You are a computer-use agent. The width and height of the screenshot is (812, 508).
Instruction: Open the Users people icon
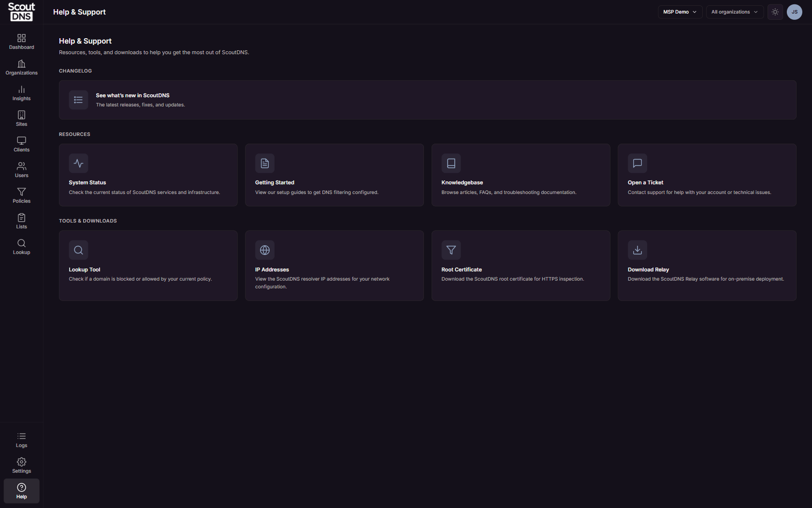pos(21,166)
